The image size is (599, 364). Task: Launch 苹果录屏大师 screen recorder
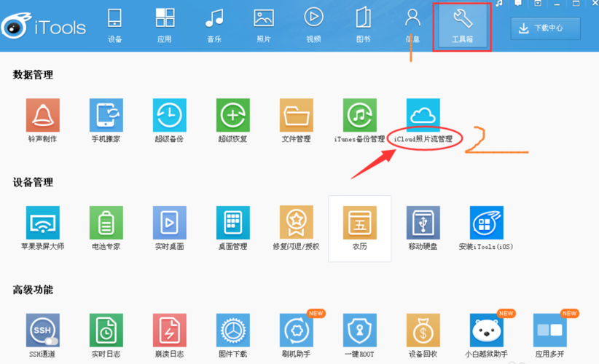point(42,223)
